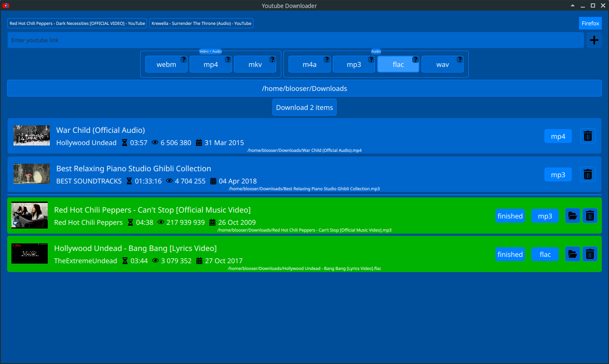Open folder for Bang Bang flac file
Image resolution: width=609 pixels, height=364 pixels.
(572, 254)
